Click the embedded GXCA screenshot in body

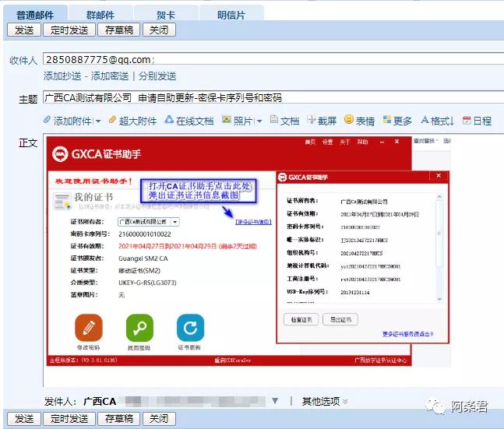tap(248, 251)
